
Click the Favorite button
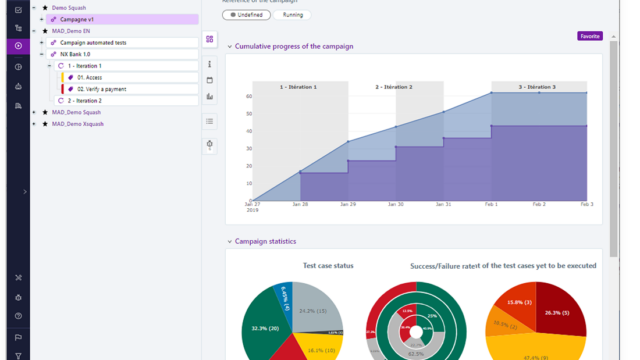coord(590,36)
